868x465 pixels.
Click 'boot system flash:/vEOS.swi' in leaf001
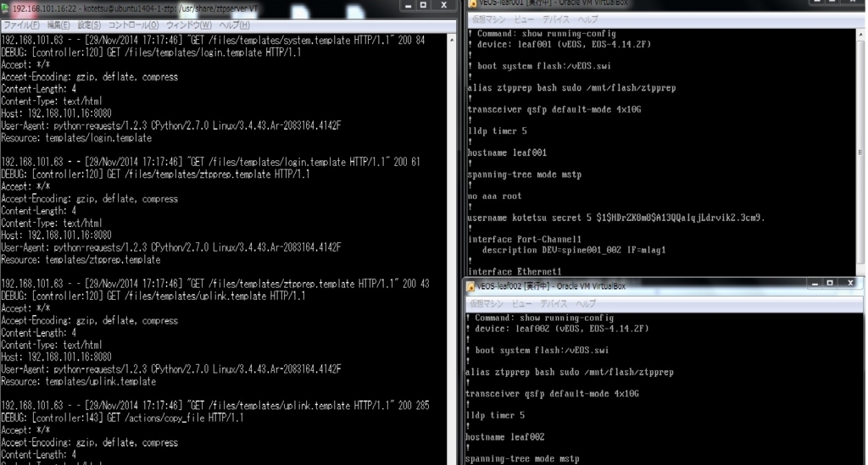click(x=544, y=66)
